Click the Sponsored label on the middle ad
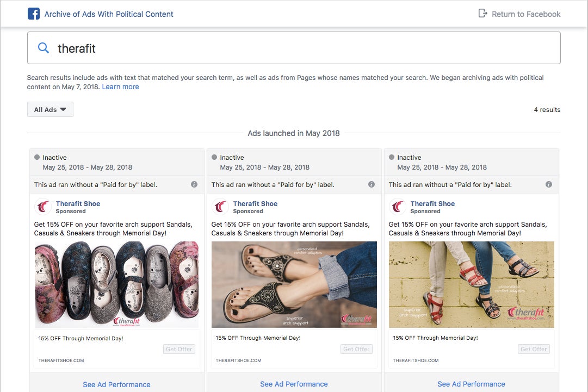Viewport: 588px width, 392px height. point(248,211)
